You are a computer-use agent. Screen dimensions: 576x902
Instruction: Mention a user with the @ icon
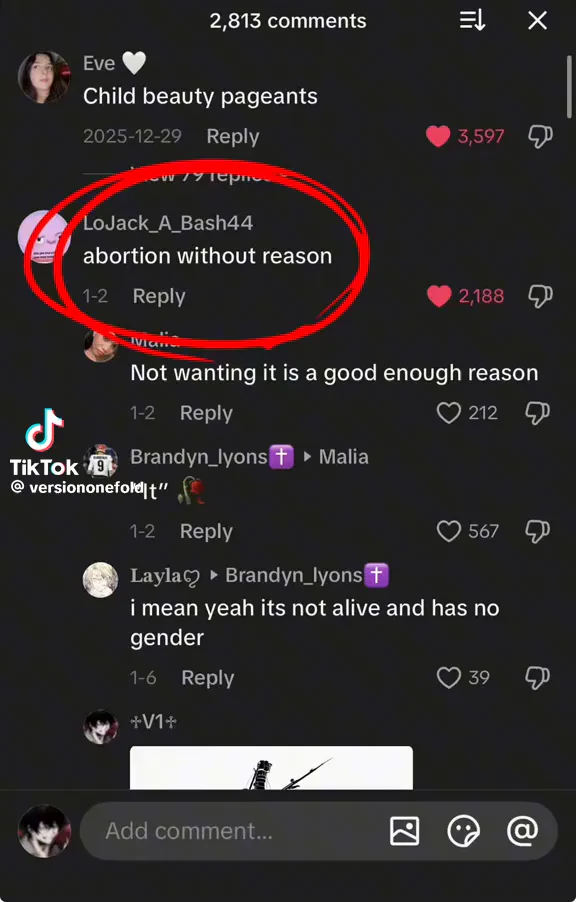click(522, 831)
